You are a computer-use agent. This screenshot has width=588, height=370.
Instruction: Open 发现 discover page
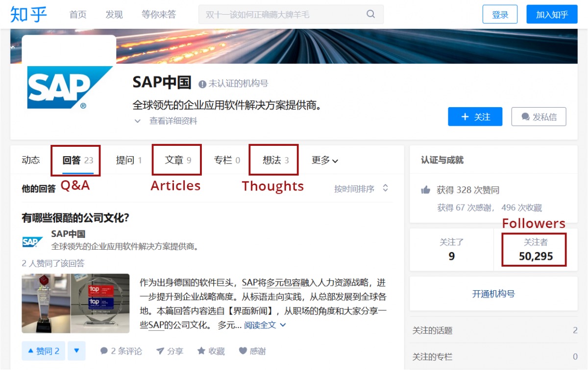(114, 14)
